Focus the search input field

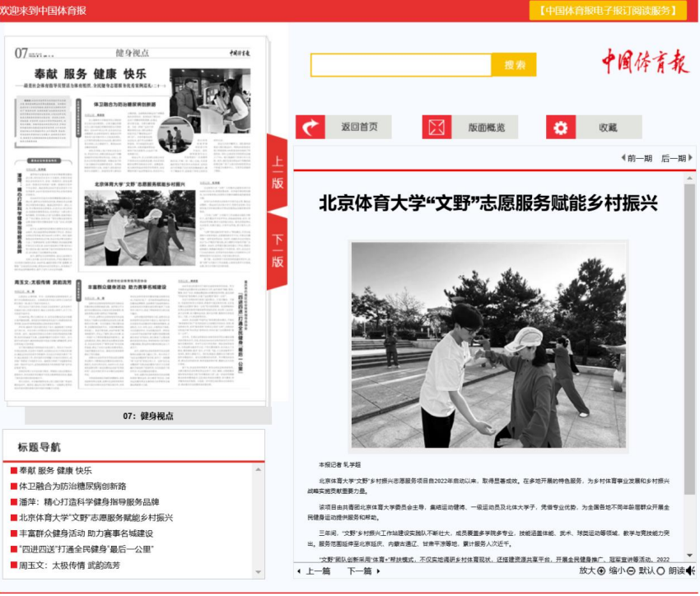coord(401,65)
